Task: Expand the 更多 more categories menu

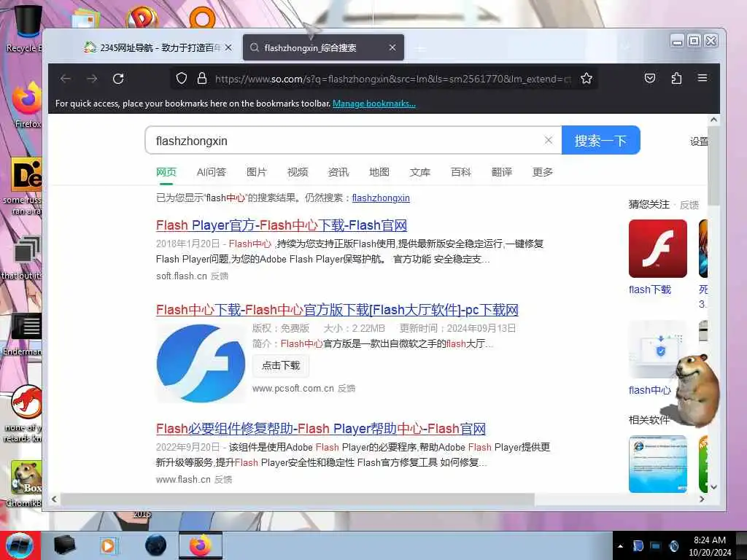Action: pyautogui.click(x=543, y=172)
